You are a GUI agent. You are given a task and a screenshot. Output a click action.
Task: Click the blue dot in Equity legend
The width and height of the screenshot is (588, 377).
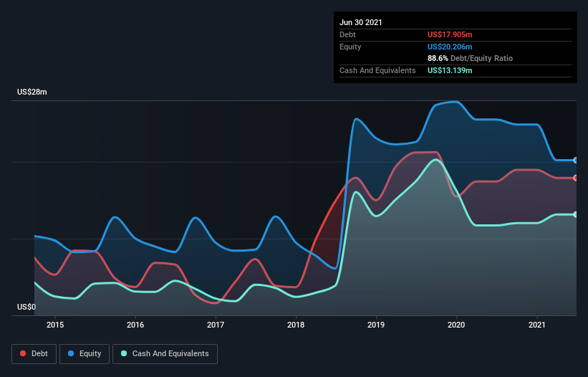[71, 353]
